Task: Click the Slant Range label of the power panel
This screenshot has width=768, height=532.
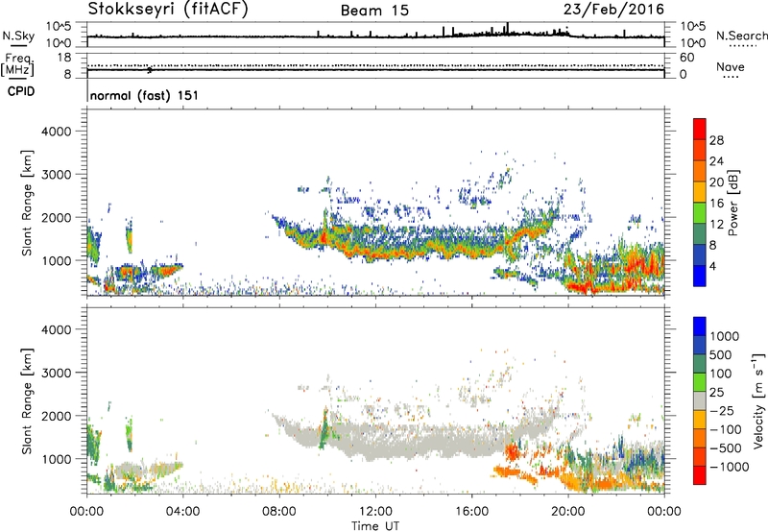Action: tap(27, 204)
